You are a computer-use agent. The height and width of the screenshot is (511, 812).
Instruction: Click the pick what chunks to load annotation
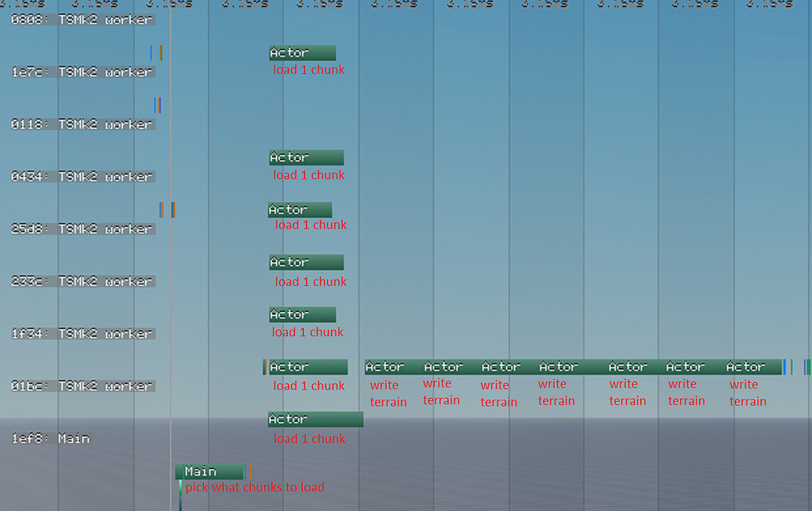(x=254, y=487)
